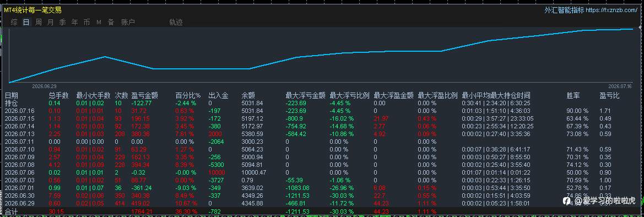Select the 2026.06.30 date row

(19, 196)
